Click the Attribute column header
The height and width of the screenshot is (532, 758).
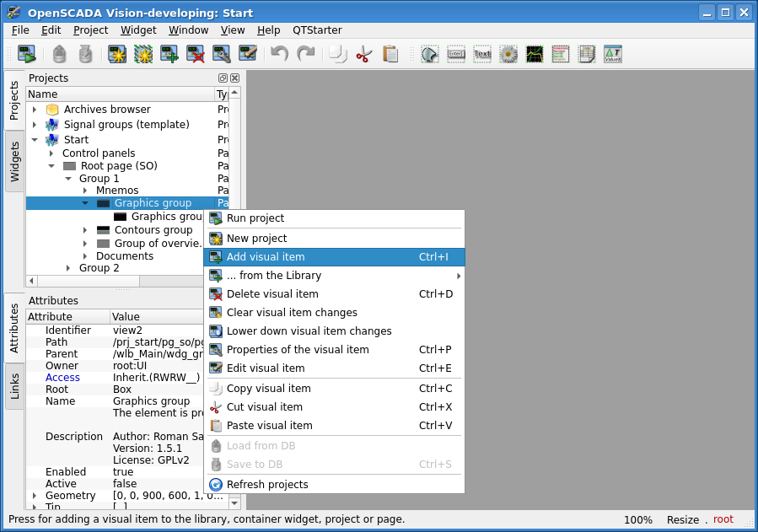(x=67, y=316)
